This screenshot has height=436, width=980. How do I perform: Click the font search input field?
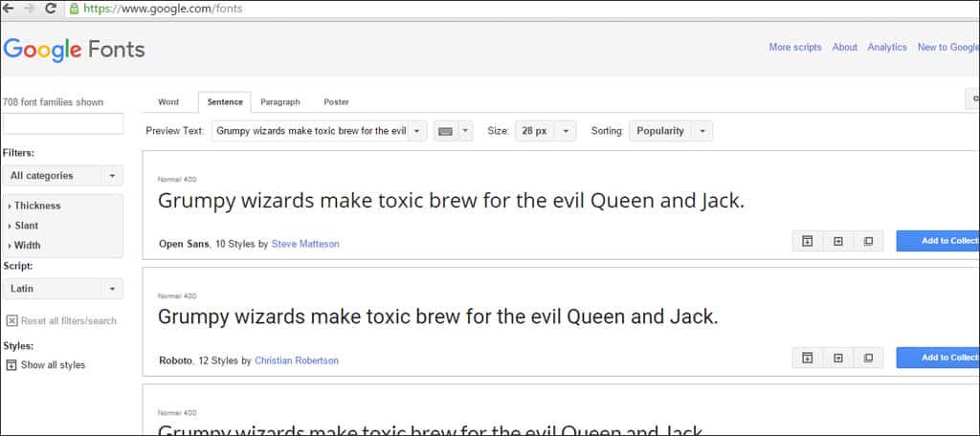click(x=63, y=123)
